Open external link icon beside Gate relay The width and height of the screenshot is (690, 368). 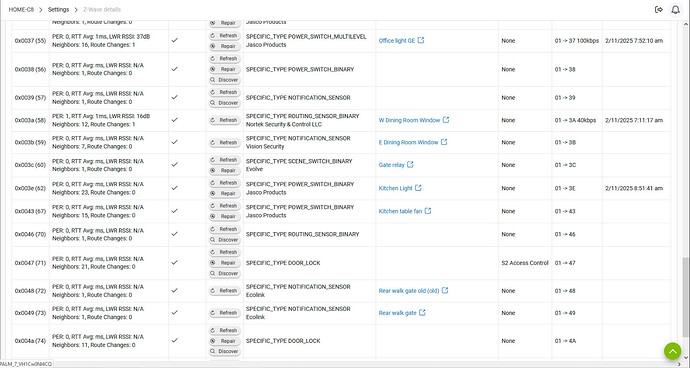pos(410,164)
